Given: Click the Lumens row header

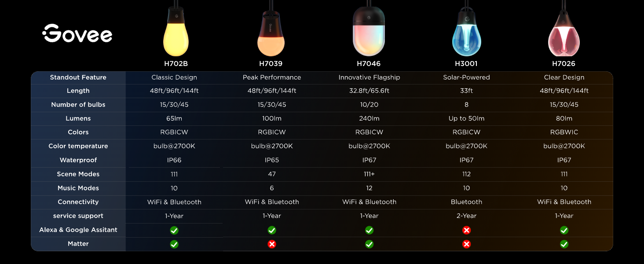Looking at the screenshot, I should [x=78, y=118].
